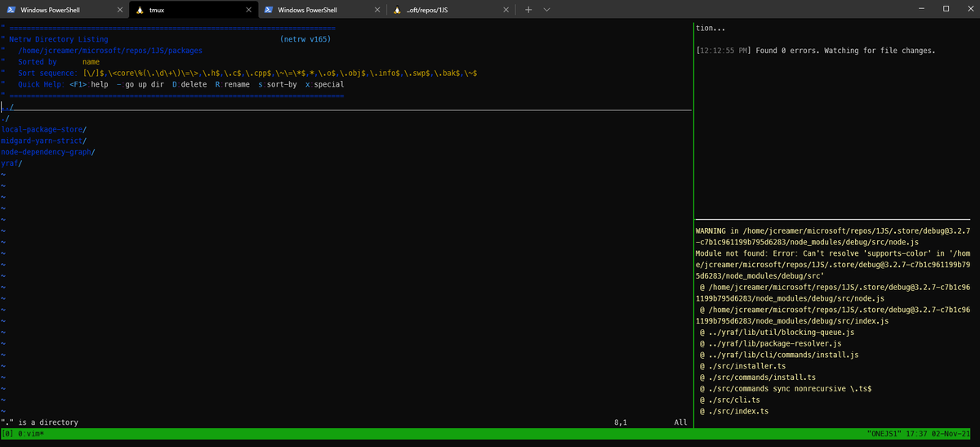Open the local-package-store/ directory
Image resolution: width=980 pixels, height=447 pixels.
point(44,130)
